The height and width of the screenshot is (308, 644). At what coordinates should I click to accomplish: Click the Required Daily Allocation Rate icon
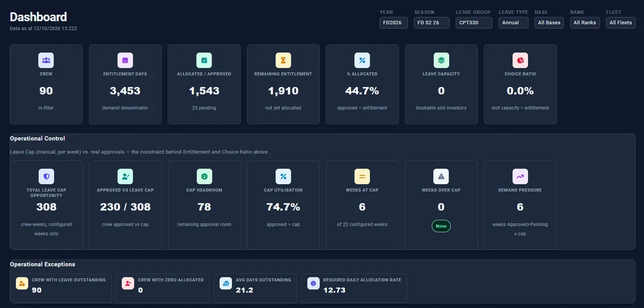[313, 283]
